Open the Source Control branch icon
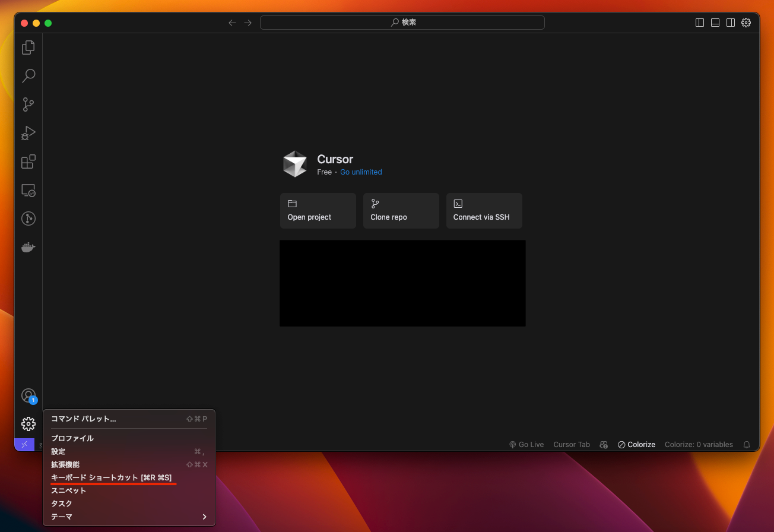The width and height of the screenshot is (774, 532). click(28, 104)
